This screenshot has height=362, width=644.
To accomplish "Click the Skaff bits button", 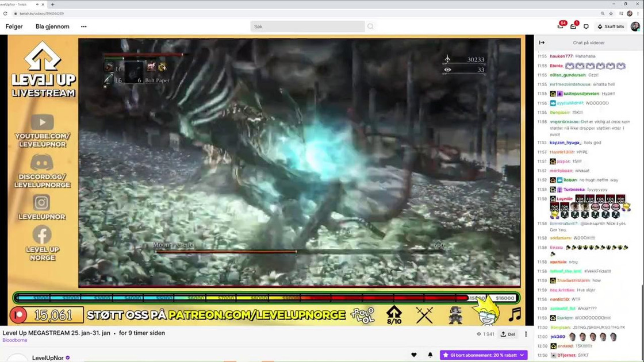I will pos(611,26).
